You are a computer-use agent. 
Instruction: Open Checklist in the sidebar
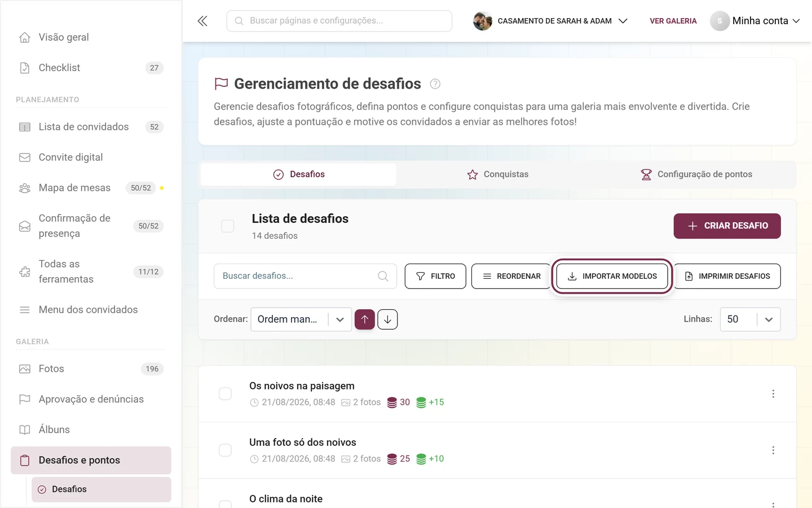[x=91, y=68]
